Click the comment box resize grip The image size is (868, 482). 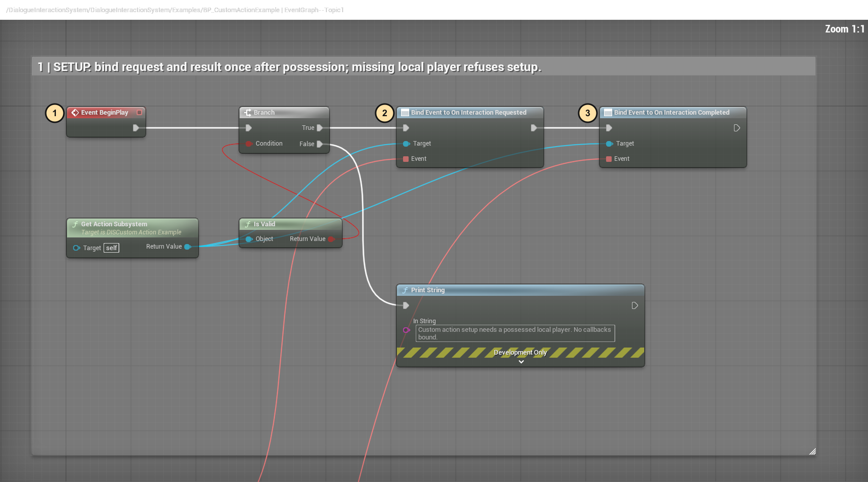coord(812,452)
